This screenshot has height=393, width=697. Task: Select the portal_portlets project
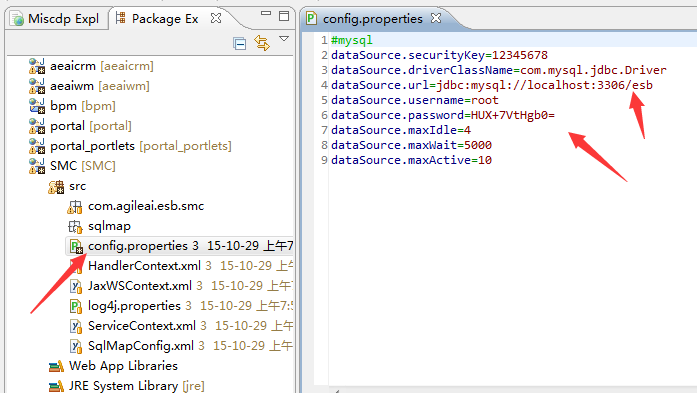click(140, 146)
